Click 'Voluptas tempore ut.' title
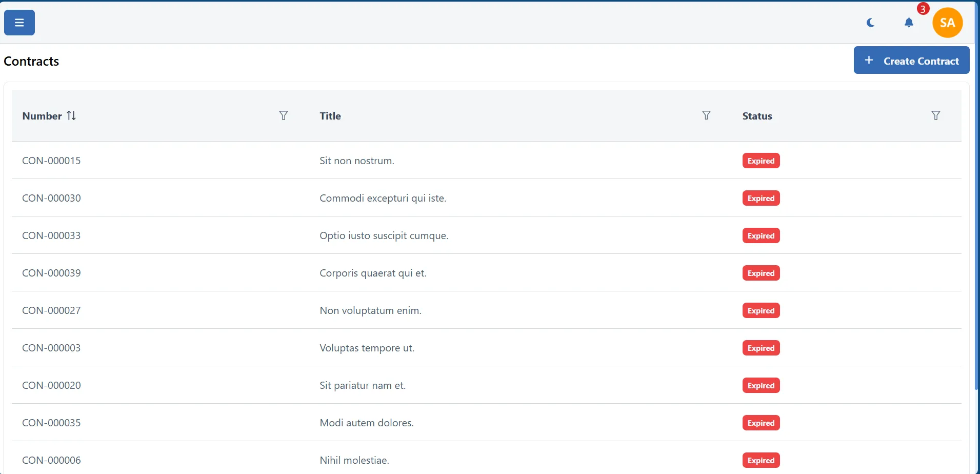 pos(367,348)
